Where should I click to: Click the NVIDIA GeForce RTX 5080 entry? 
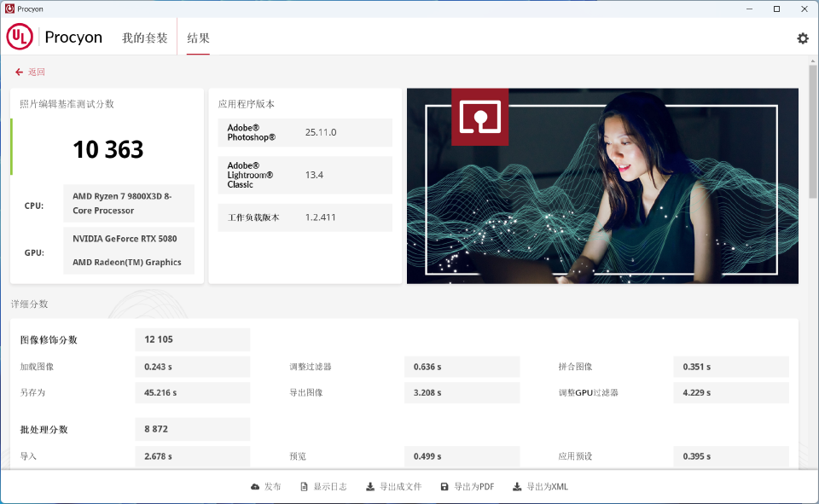click(x=125, y=239)
